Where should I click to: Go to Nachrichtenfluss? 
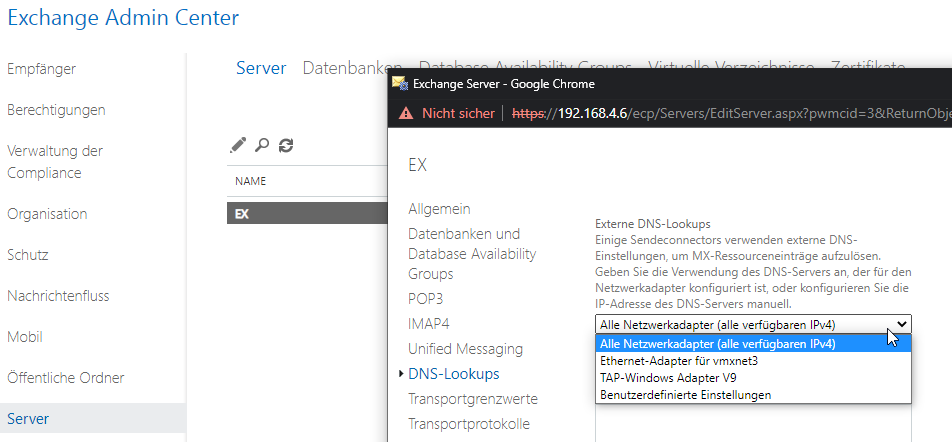(x=58, y=296)
